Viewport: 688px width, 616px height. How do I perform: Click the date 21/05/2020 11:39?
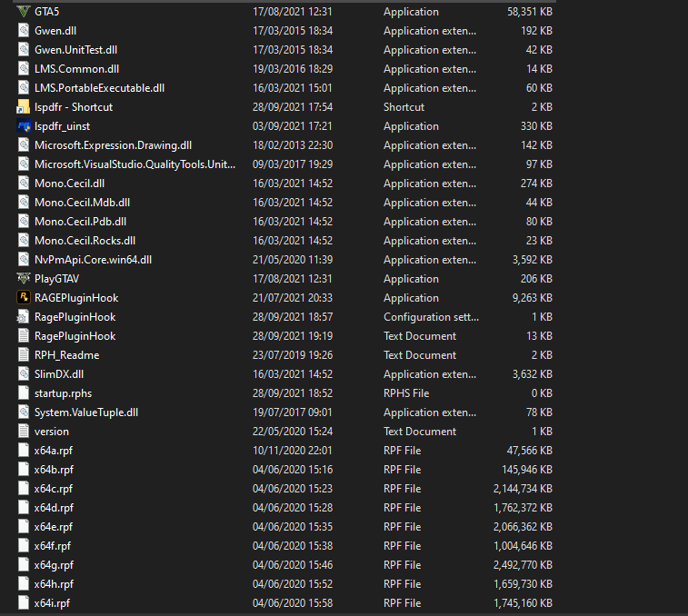pyautogui.click(x=293, y=260)
